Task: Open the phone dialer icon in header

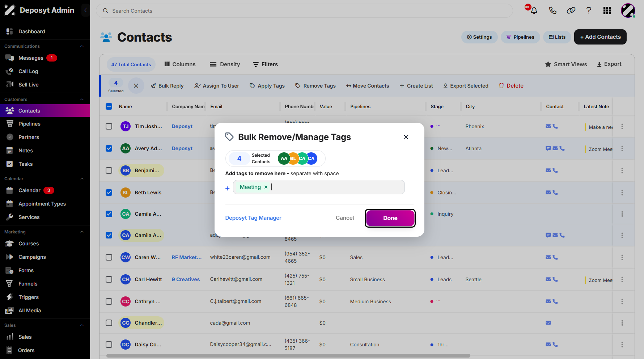Action: click(552, 10)
